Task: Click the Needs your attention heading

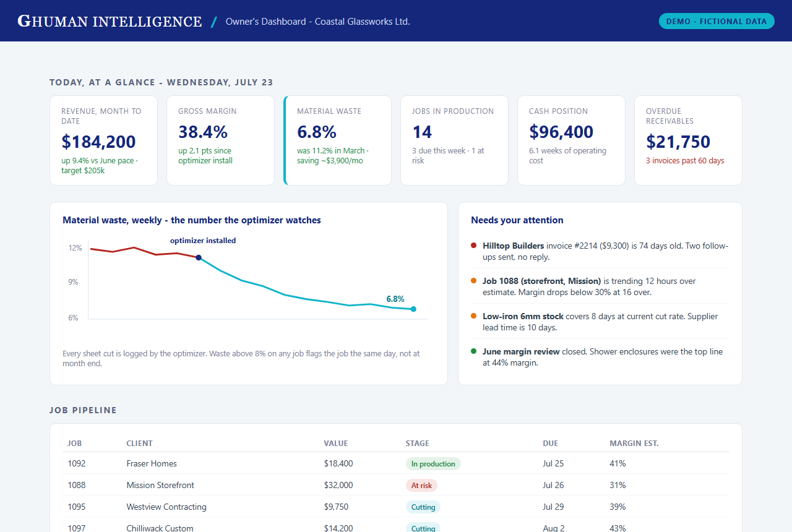Action: tap(517, 220)
